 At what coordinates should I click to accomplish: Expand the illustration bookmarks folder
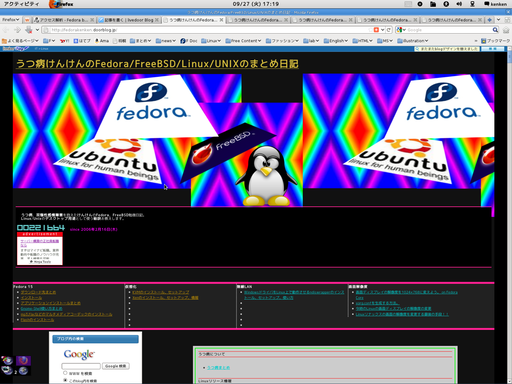tap(413, 41)
